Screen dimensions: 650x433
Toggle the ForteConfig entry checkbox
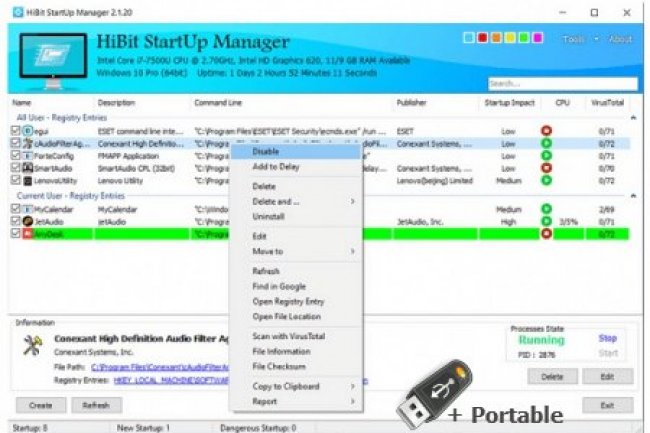pyautogui.click(x=15, y=155)
